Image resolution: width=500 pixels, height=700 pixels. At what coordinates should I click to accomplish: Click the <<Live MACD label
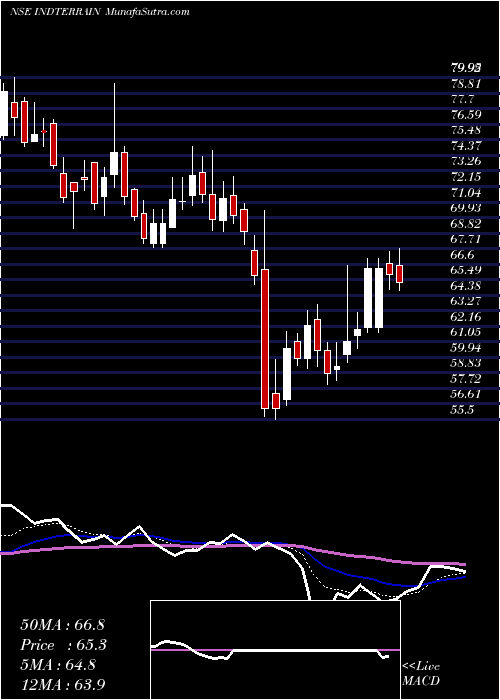coord(421,674)
